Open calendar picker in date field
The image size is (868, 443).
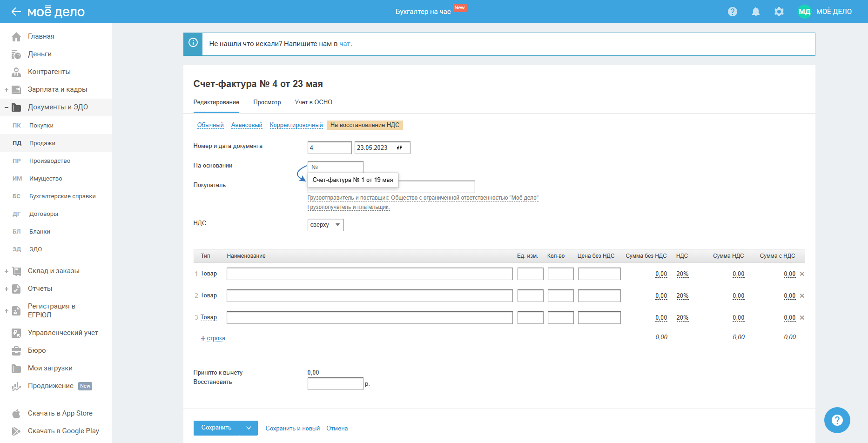pos(399,148)
